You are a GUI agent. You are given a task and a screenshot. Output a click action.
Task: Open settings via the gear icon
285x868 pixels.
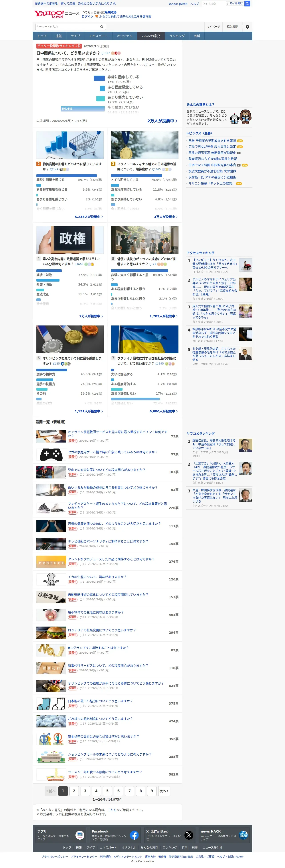[x=247, y=27]
